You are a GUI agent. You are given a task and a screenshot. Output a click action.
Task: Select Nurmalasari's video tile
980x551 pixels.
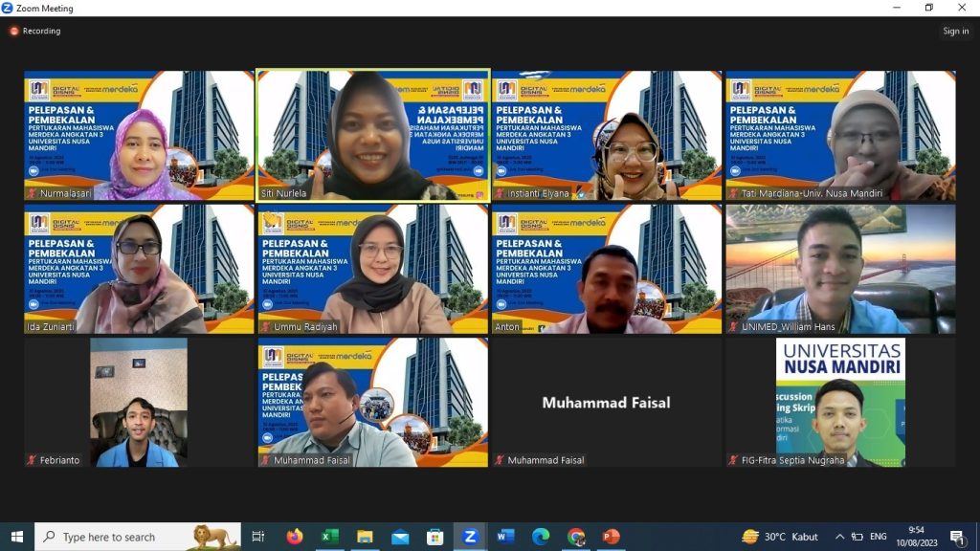(139, 136)
